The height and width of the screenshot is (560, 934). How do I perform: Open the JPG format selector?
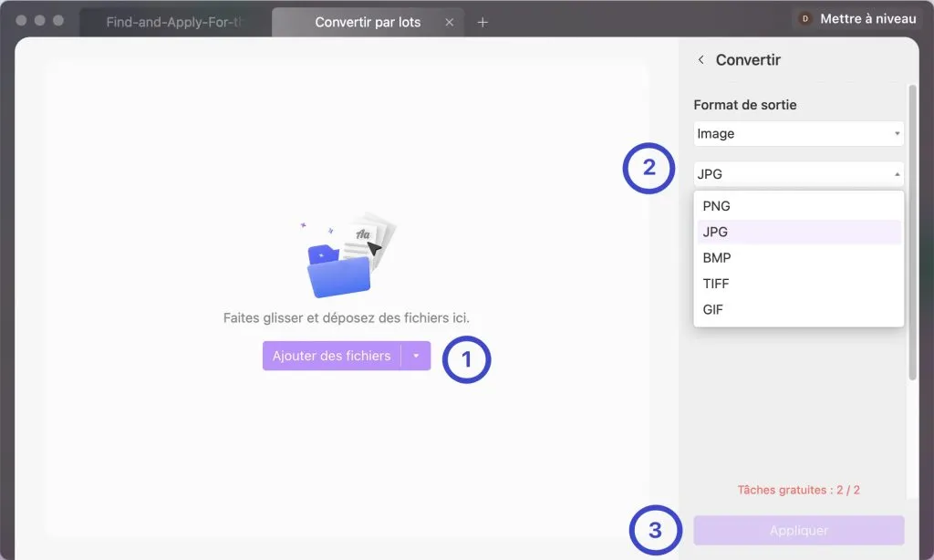click(798, 173)
